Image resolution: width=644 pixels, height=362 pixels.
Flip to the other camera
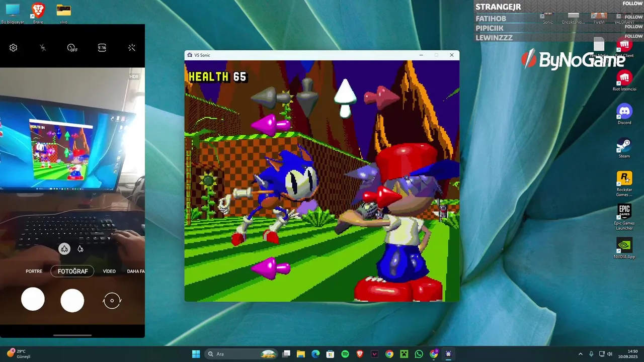point(112,301)
